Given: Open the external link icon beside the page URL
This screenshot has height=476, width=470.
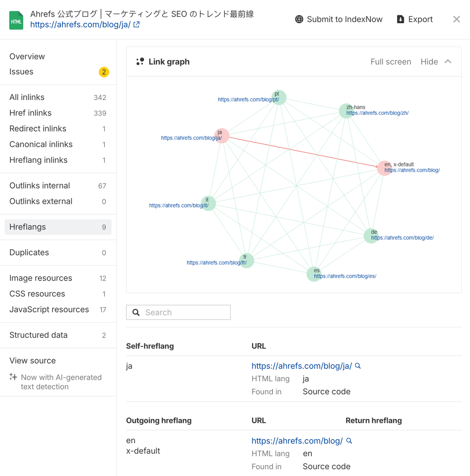Looking at the screenshot, I should tap(136, 24).
